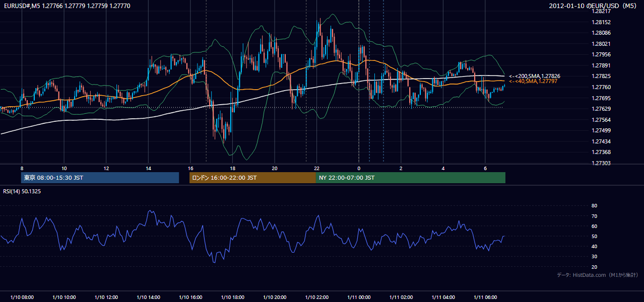The image size is (644, 302).
Task: Click the 1.27629 price axis label
Action: (x=602, y=109)
